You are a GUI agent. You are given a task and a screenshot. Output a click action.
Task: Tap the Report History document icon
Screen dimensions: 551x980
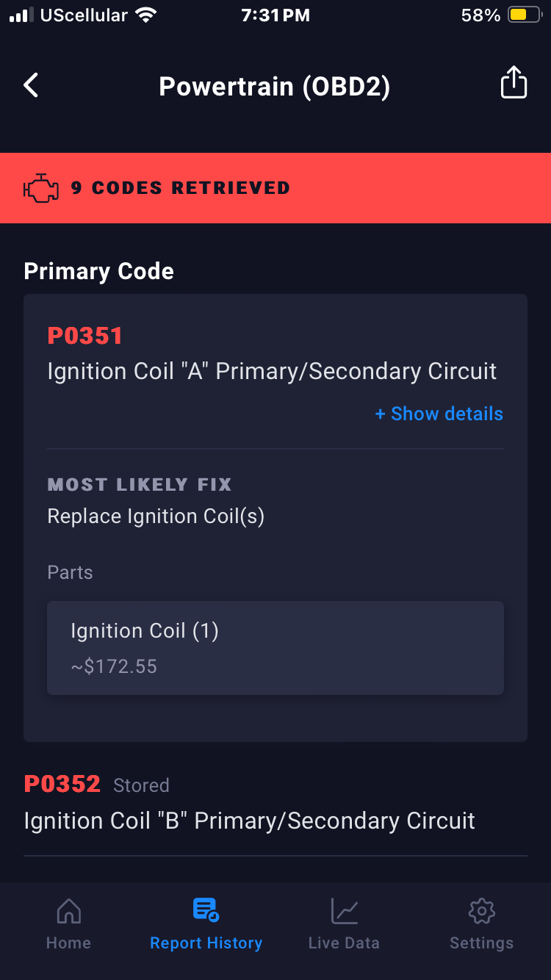(x=206, y=910)
